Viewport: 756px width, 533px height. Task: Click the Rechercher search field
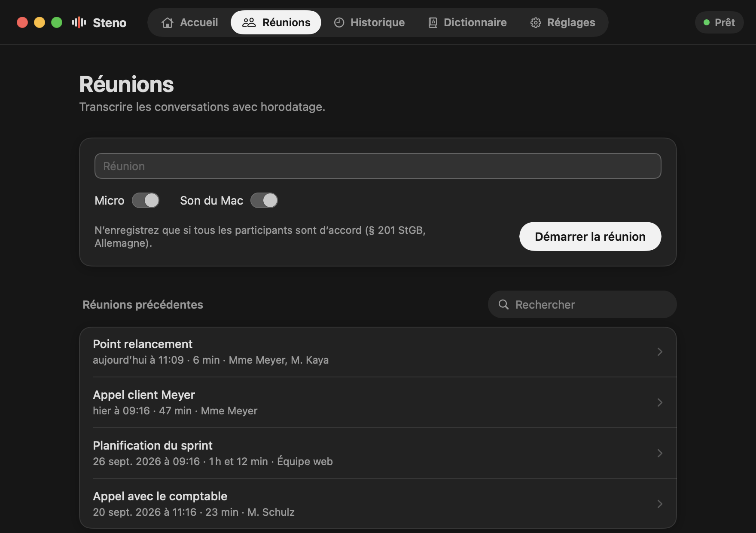tap(582, 304)
